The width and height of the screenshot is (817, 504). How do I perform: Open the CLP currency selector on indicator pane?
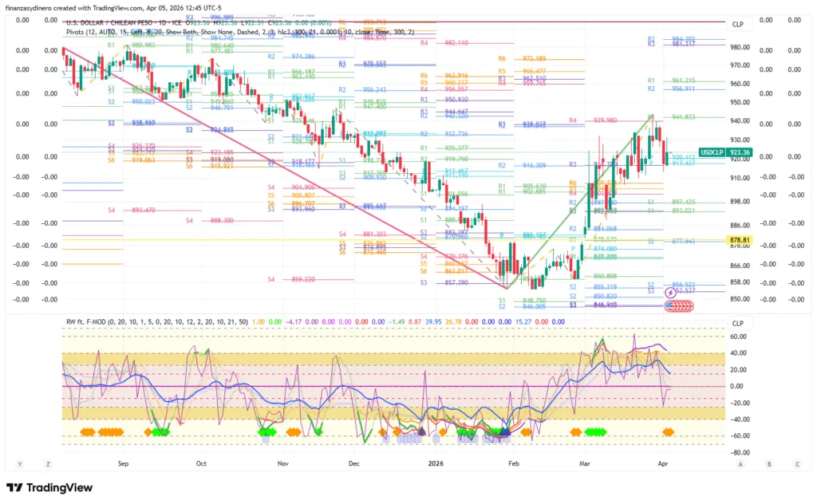click(737, 323)
